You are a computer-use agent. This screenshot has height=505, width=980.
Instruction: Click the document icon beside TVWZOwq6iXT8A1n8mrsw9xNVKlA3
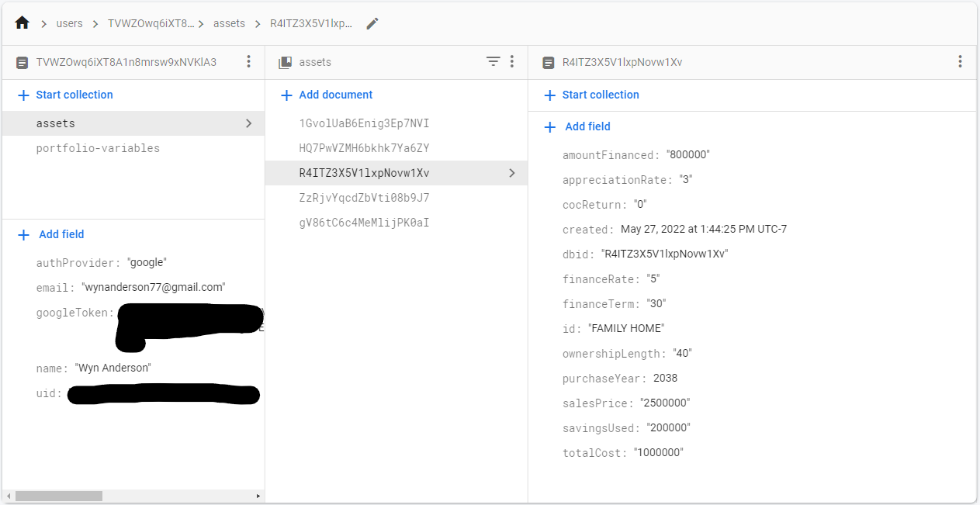(x=22, y=62)
